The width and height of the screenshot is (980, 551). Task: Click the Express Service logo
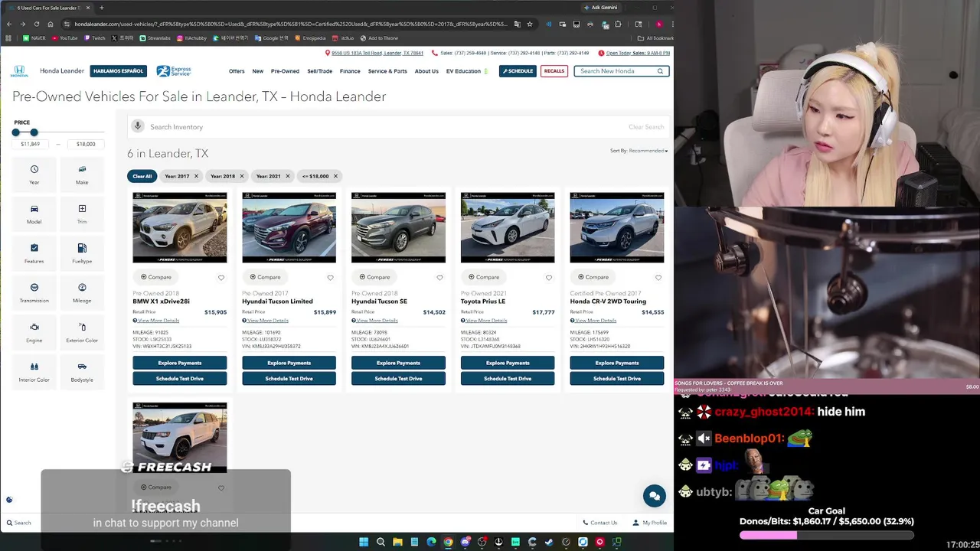tap(174, 71)
